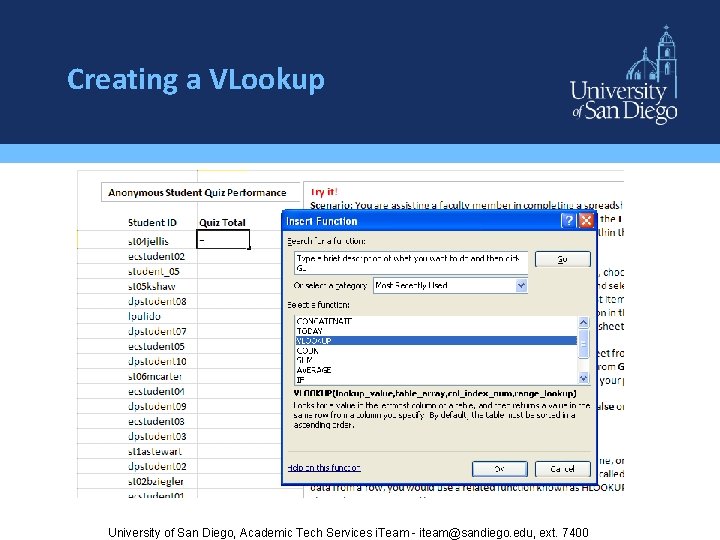720x540 pixels.
Task: Select the dpstudent07 cell
Action: tap(157, 331)
